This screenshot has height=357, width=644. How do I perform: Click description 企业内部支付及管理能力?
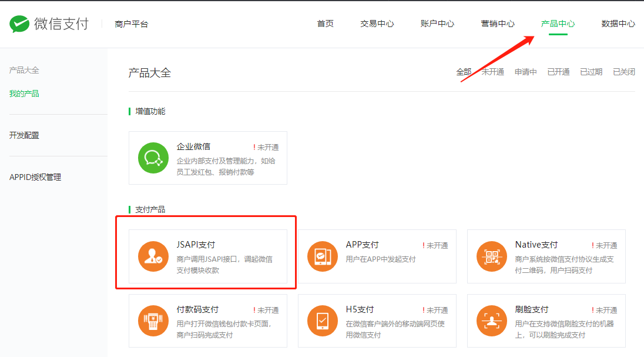pyautogui.click(x=226, y=166)
